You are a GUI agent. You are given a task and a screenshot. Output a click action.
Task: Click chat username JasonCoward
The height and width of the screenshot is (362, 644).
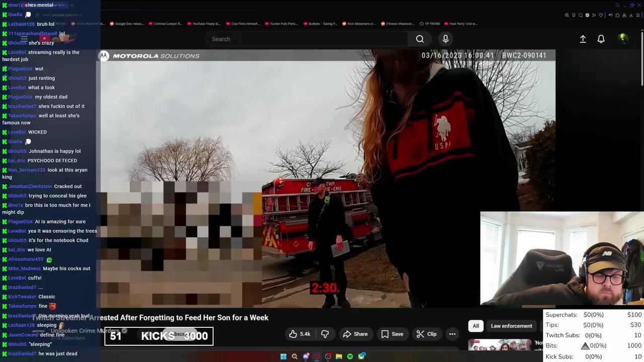[23, 335]
